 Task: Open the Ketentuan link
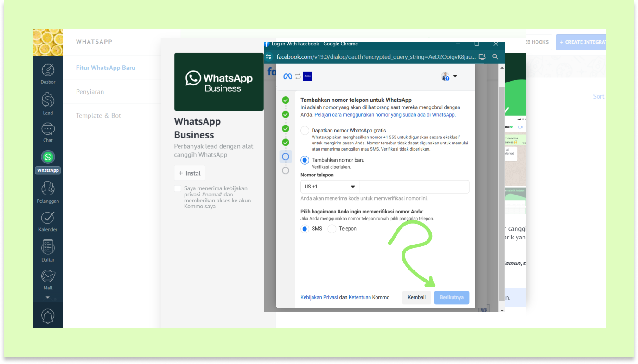(360, 297)
